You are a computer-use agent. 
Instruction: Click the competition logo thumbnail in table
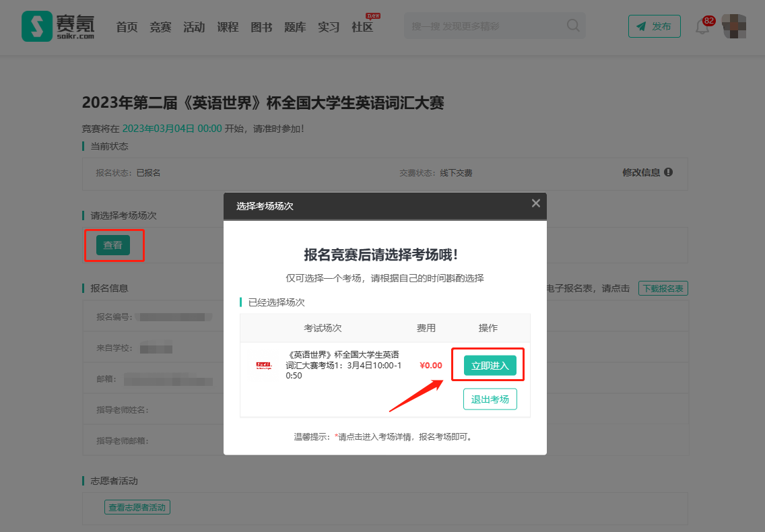(x=263, y=366)
